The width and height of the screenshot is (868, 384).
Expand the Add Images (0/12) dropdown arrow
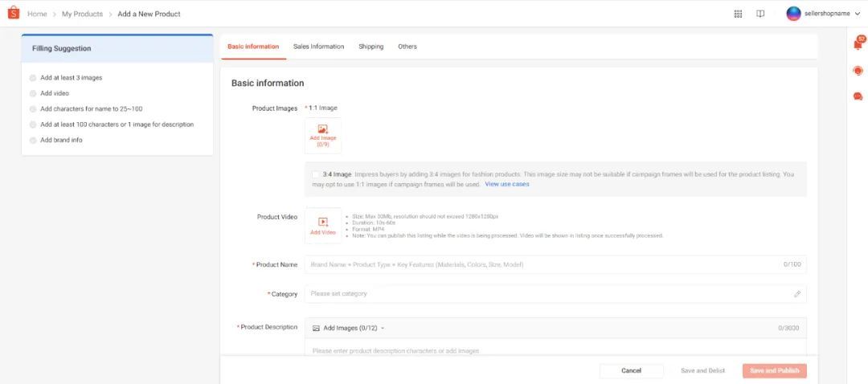point(383,328)
